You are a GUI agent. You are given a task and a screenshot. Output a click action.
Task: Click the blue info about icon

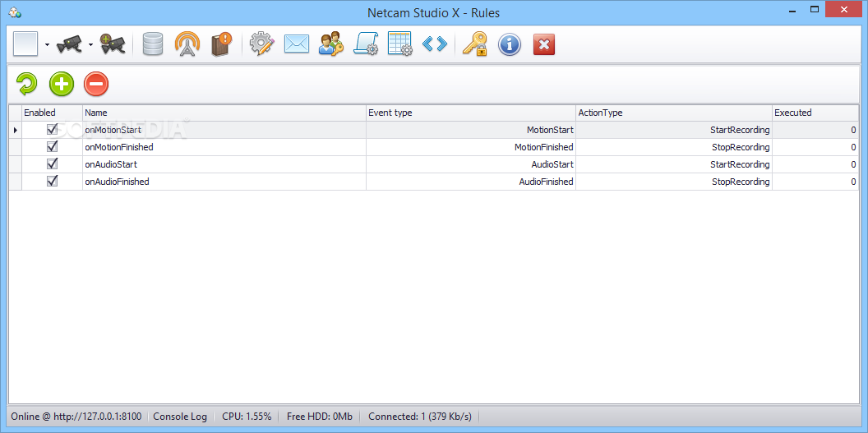[x=510, y=44]
